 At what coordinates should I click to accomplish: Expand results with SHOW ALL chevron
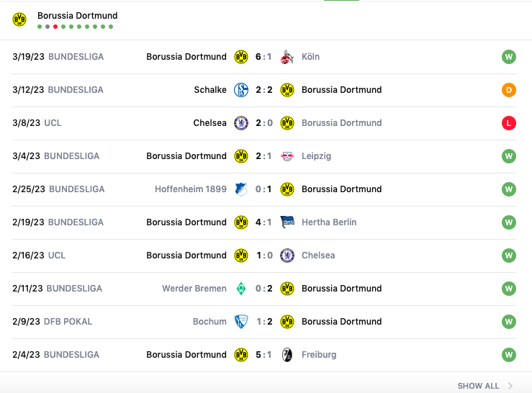(x=510, y=386)
